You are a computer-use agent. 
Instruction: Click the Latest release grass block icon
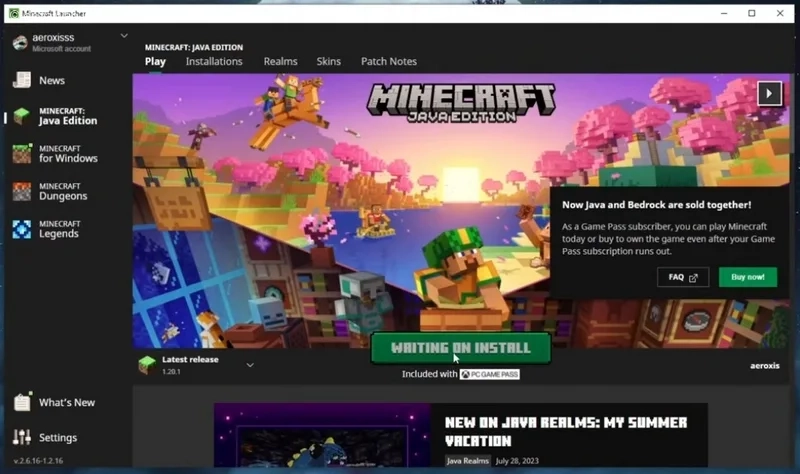(x=147, y=365)
